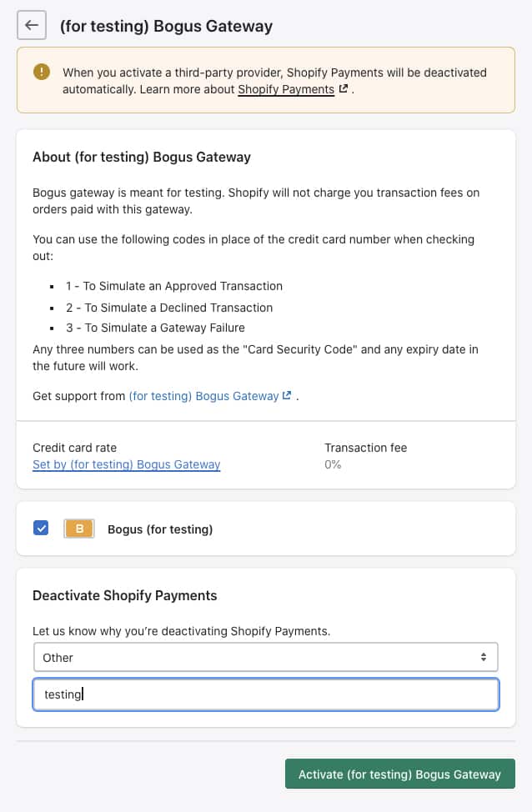Uncheck the Bogus (for testing) checkbox

click(41, 529)
